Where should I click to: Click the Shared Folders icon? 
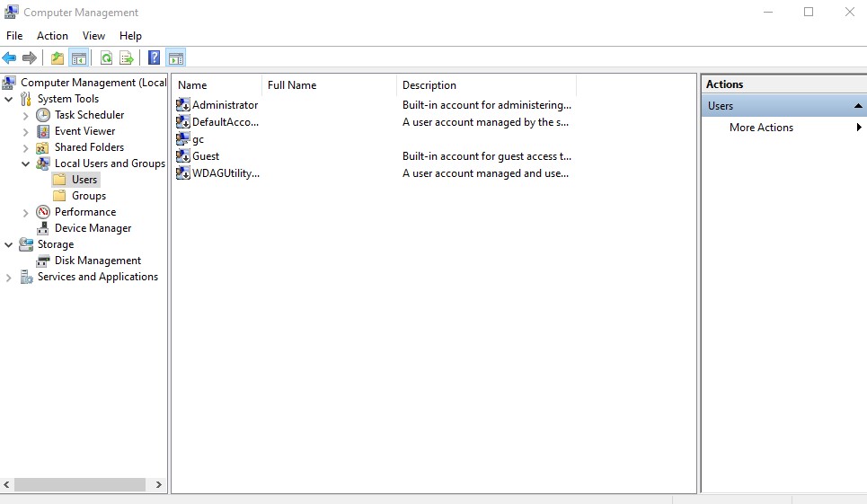click(x=42, y=147)
